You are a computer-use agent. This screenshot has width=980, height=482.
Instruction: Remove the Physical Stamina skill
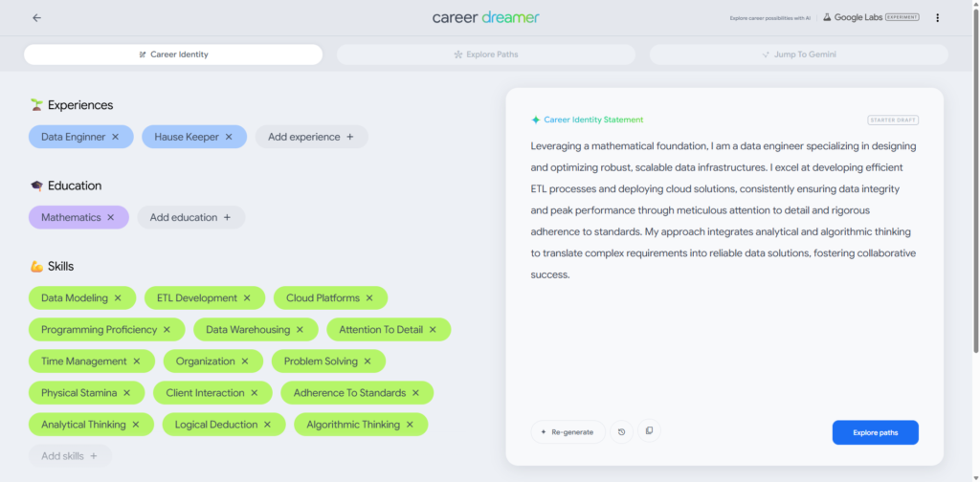coord(127,393)
